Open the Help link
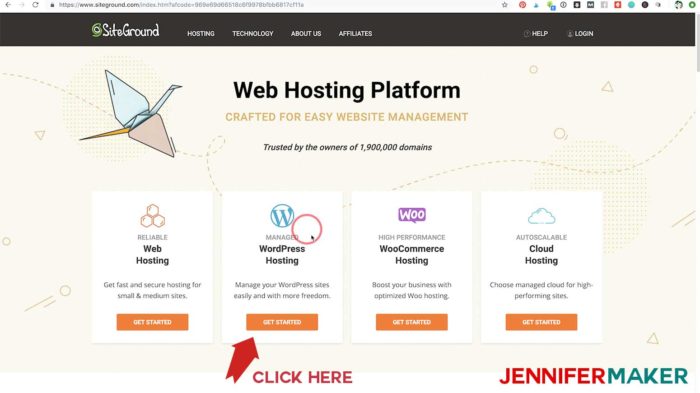Screen dimensions: 700x393 pyautogui.click(x=536, y=33)
